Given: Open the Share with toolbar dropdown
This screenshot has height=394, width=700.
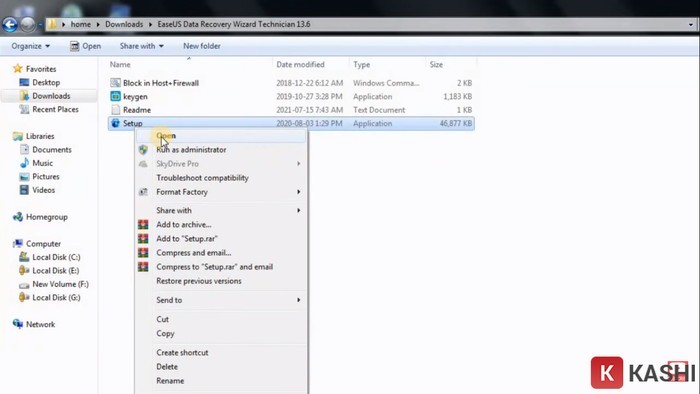Looking at the screenshot, I should point(142,46).
